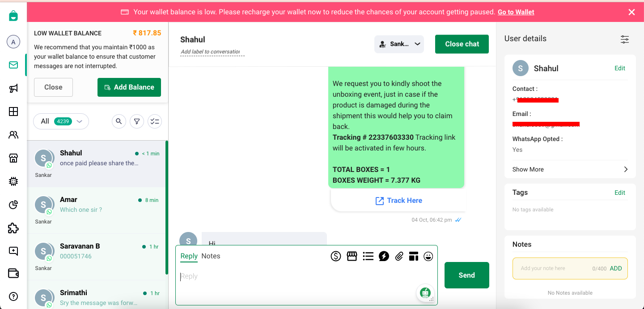Open the help question-mark section
The height and width of the screenshot is (309, 644).
pyautogui.click(x=13, y=296)
